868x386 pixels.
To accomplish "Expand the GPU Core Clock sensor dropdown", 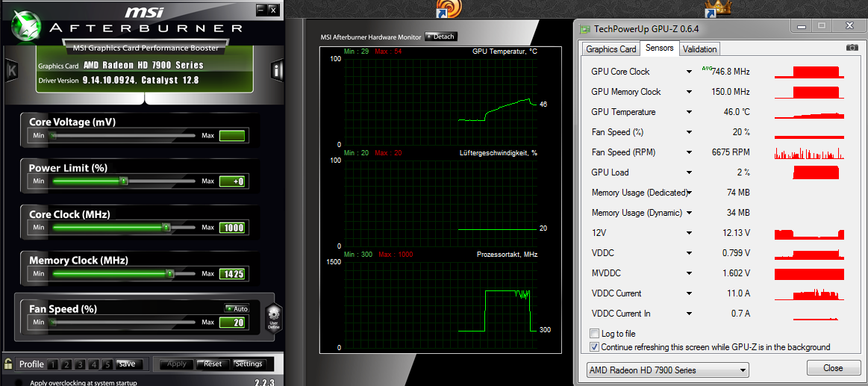I will (689, 72).
